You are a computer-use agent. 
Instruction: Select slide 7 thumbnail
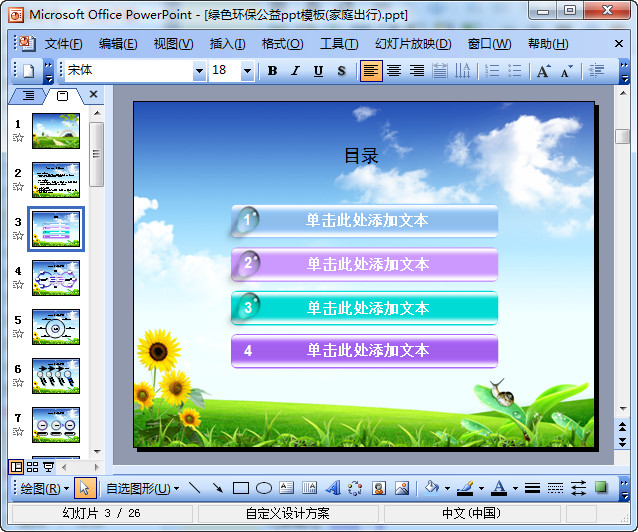[x=56, y=425]
